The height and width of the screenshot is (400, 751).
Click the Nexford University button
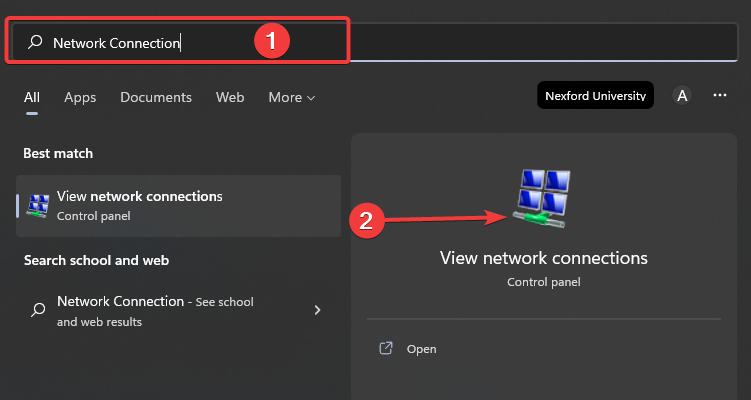595,96
